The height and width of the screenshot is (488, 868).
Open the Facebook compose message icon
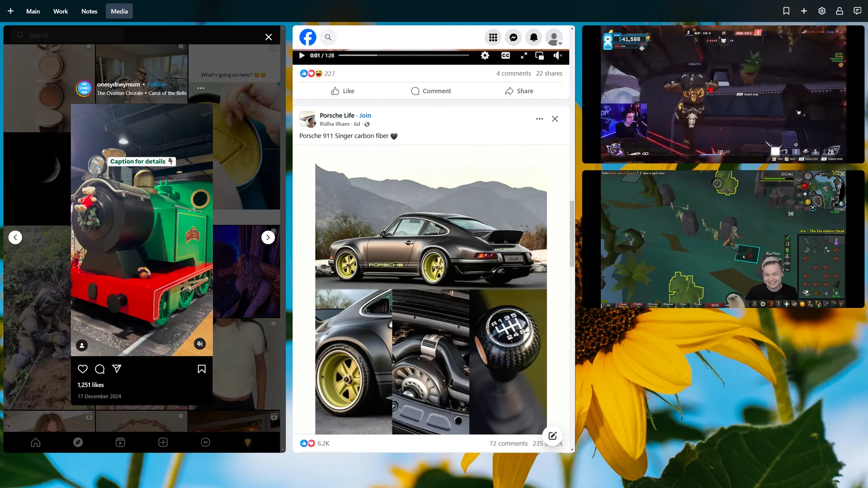point(552,436)
